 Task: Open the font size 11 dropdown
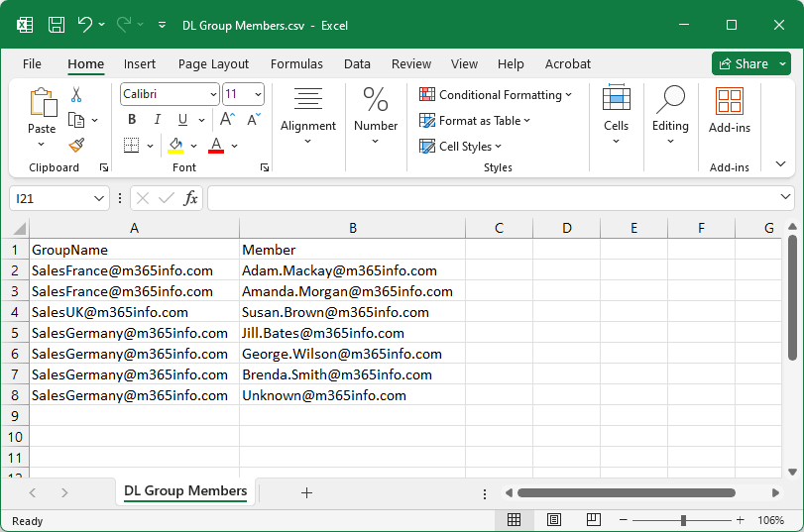[258, 94]
